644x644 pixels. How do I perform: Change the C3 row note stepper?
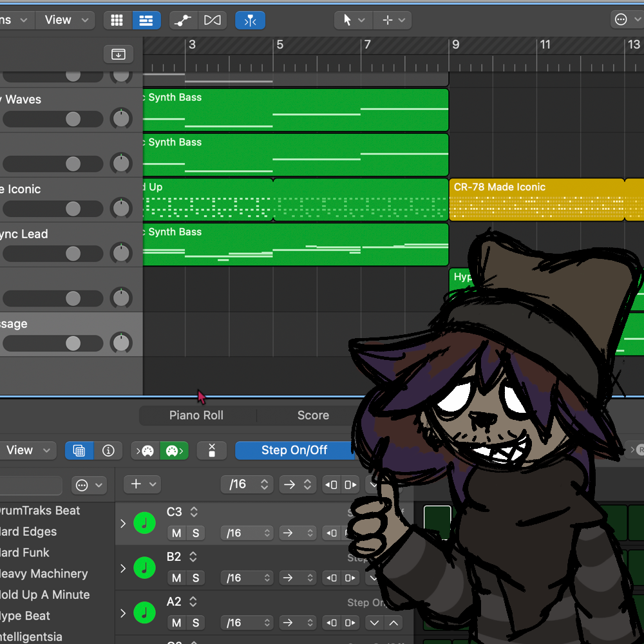click(x=194, y=512)
